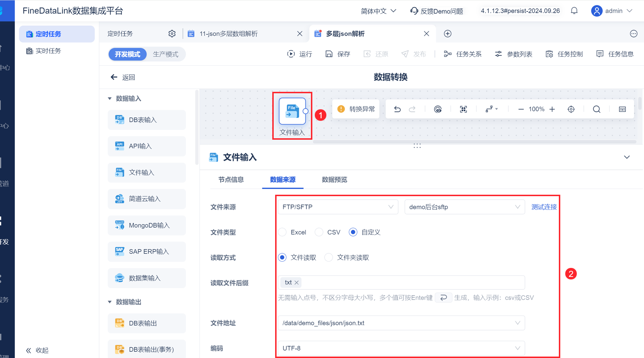
Task: Choose DB表输入 from the input list
Action: [x=147, y=120]
